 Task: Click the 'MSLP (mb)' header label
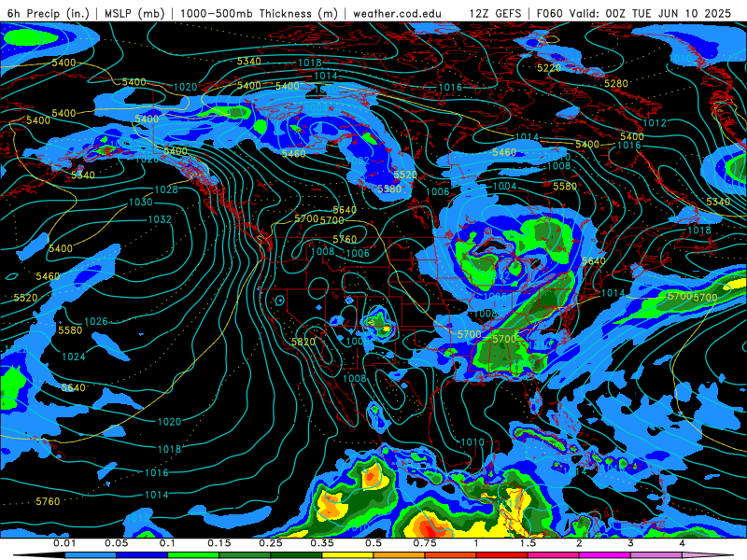134,13
